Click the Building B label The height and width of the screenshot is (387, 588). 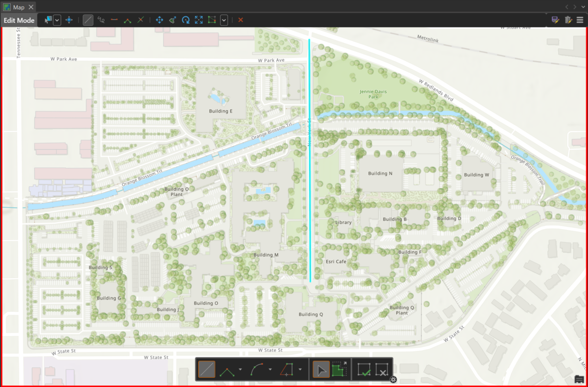point(395,219)
